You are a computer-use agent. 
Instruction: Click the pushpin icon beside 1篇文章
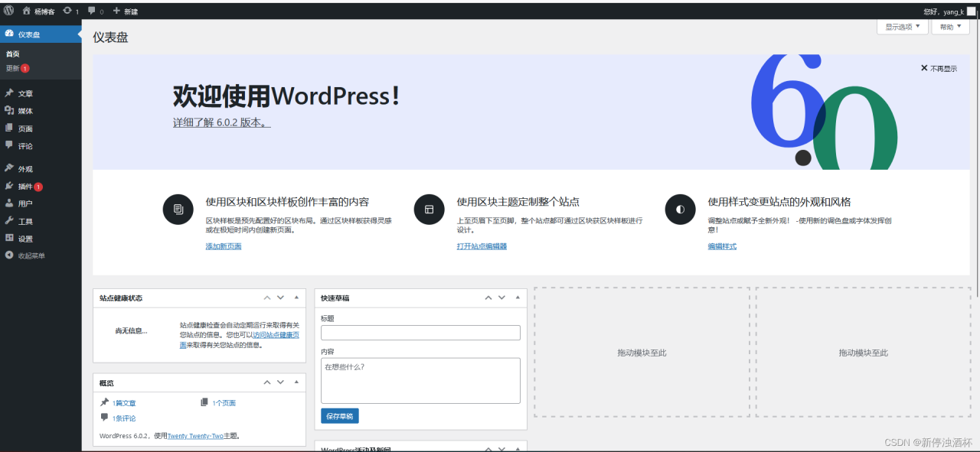coord(105,402)
